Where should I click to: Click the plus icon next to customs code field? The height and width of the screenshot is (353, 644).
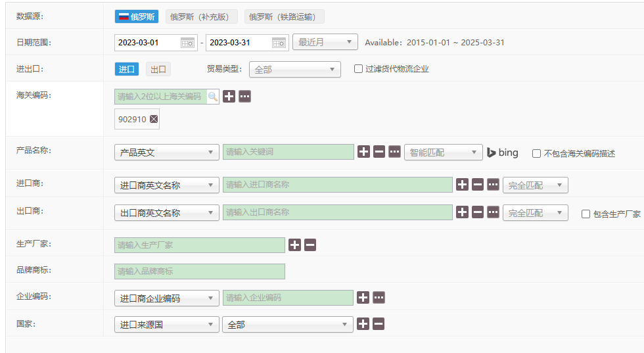[229, 97]
